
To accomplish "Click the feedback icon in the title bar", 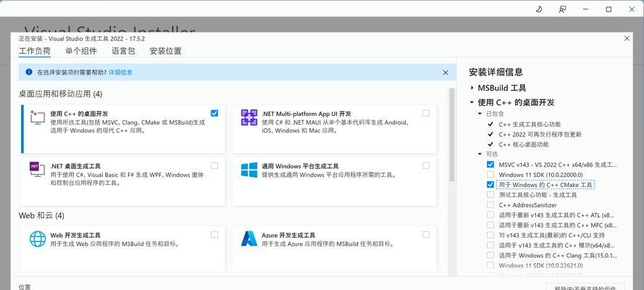I will click(x=562, y=9).
